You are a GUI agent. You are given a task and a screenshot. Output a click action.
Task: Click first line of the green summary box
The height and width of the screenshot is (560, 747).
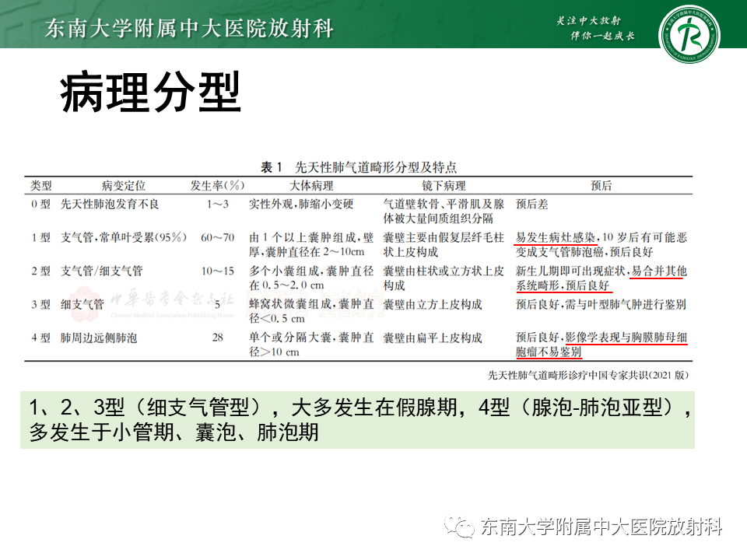(x=359, y=407)
